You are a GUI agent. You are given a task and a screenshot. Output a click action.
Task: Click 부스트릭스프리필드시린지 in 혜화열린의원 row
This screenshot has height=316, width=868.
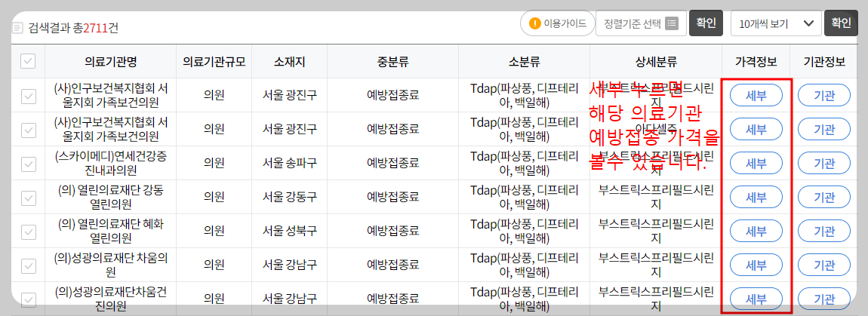pyautogui.click(x=656, y=231)
